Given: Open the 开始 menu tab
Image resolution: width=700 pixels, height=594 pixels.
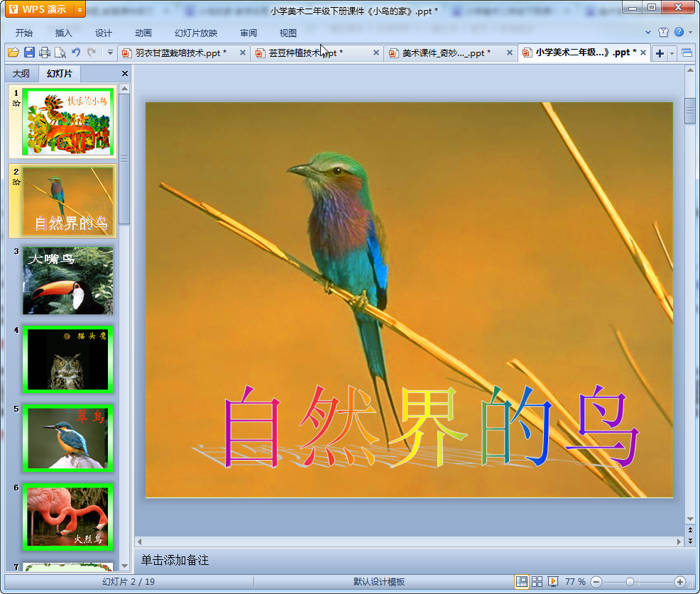Looking at the screenshot, I should (x=24, y=33).
